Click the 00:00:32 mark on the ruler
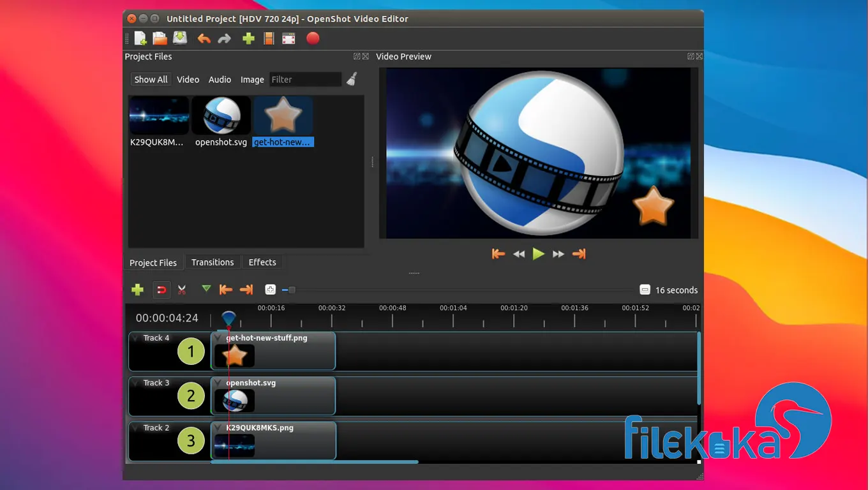 (x=332, y=308)
